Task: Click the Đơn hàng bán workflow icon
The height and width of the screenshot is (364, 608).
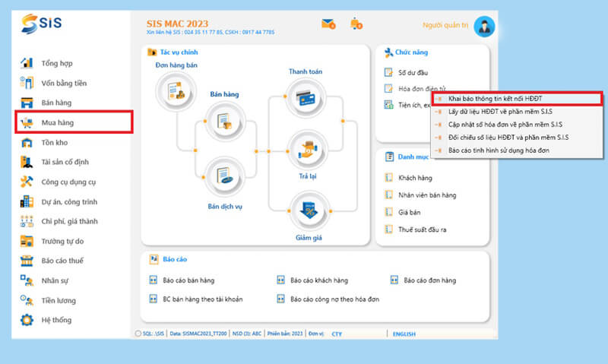Action: coord(176,91)
